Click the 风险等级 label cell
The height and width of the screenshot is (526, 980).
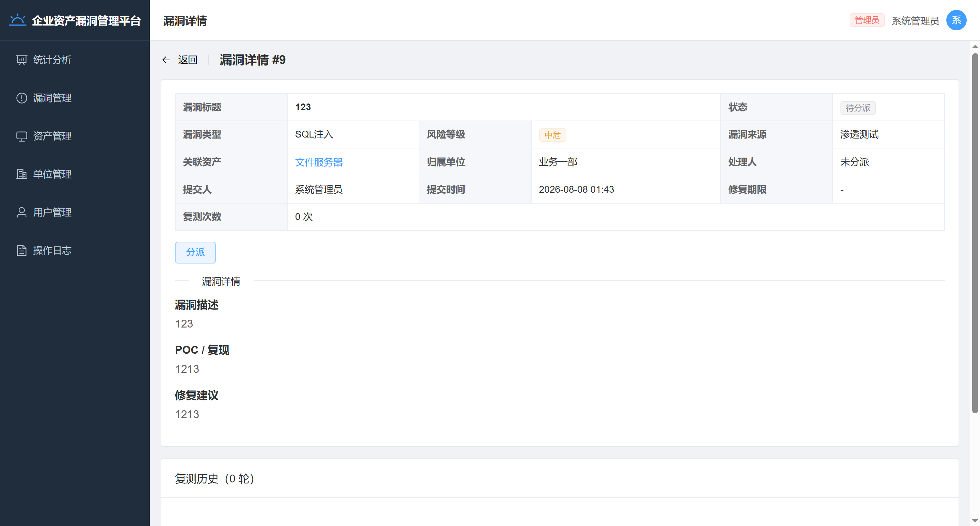pyautogui.click(x=475, y=135)
